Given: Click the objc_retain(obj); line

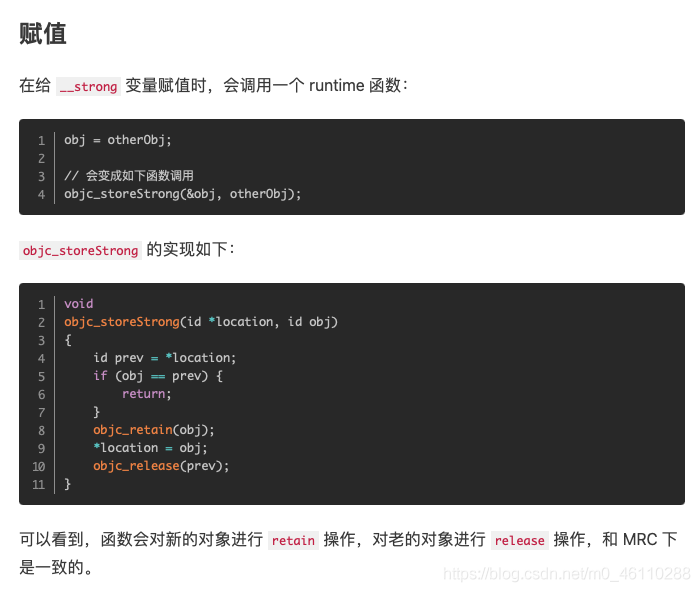Looking at the screenshot, I should tap(154, 430).
